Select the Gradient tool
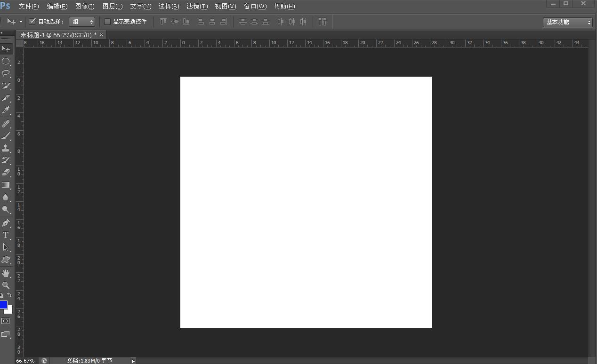597x364 pixels. 6,185
